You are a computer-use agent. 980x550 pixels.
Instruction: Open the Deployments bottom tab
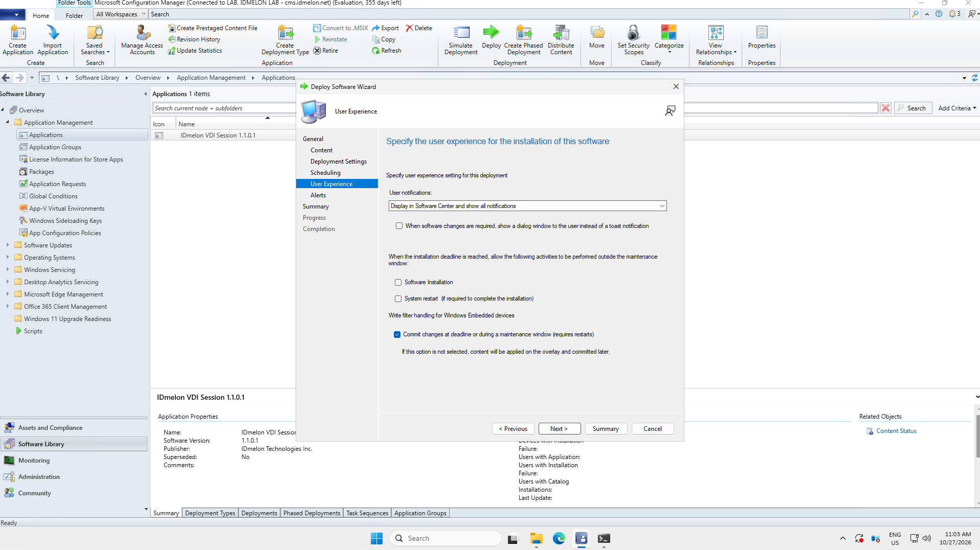(259, 513)
